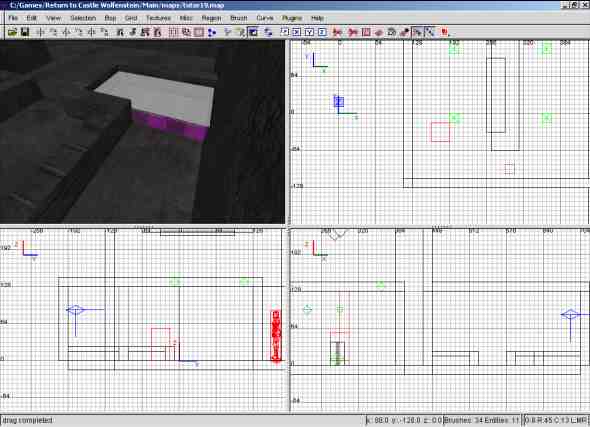Image resolution: width=590 pixels, height=427 pixels.
Task: Flip selection along the Z axis
Action: [91, 32]
